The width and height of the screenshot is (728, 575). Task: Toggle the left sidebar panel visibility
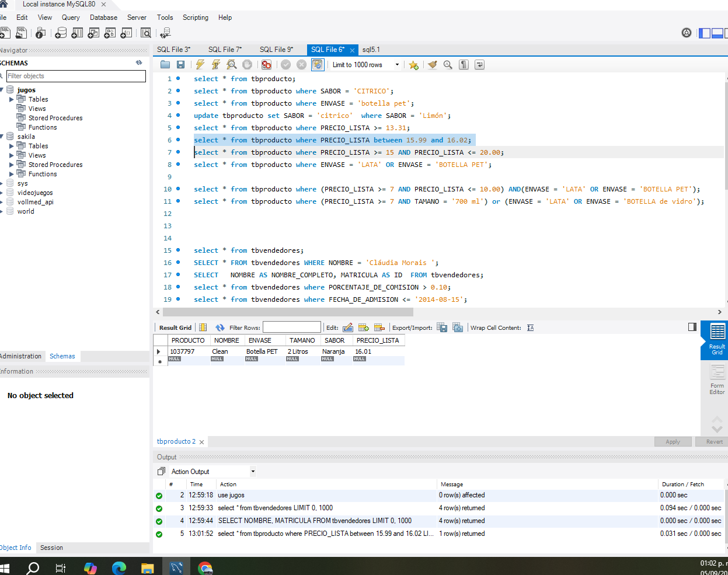click(705, 33)
